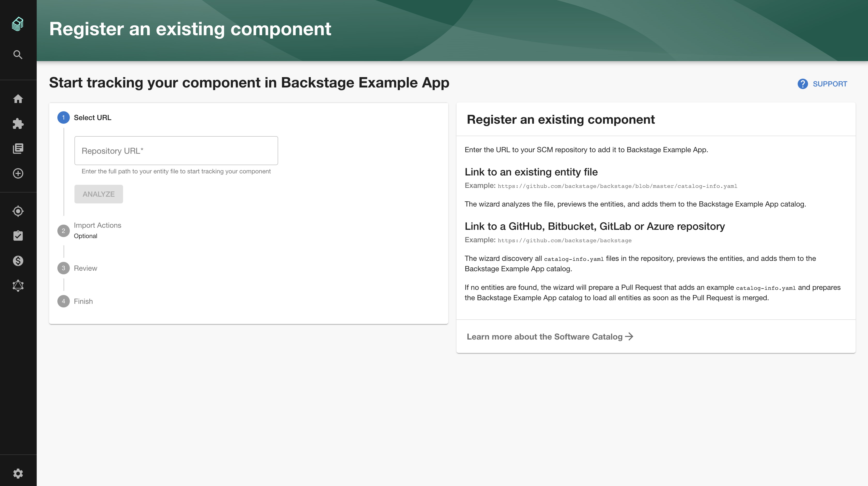This screenshot has height=486, width=868.
Task: Open the clipboard checkmark sidebar icon
Action: coord(18,236)
